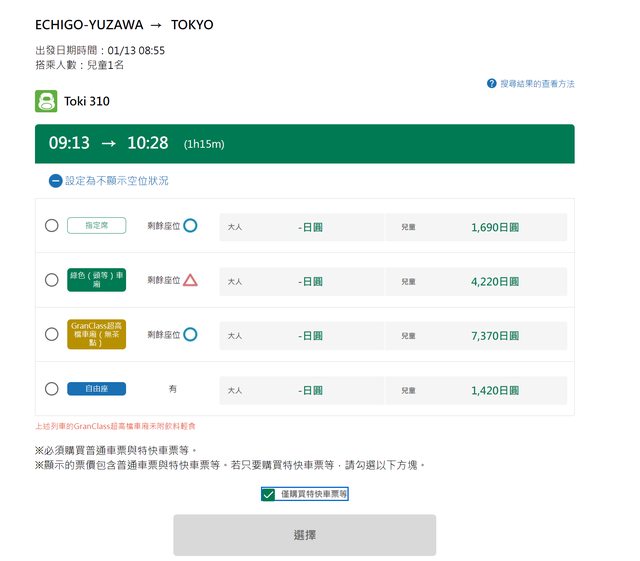Collapse seat availability via 設定為不顯示空位狀況
This screenshot has width=640, height=561.
116,181
